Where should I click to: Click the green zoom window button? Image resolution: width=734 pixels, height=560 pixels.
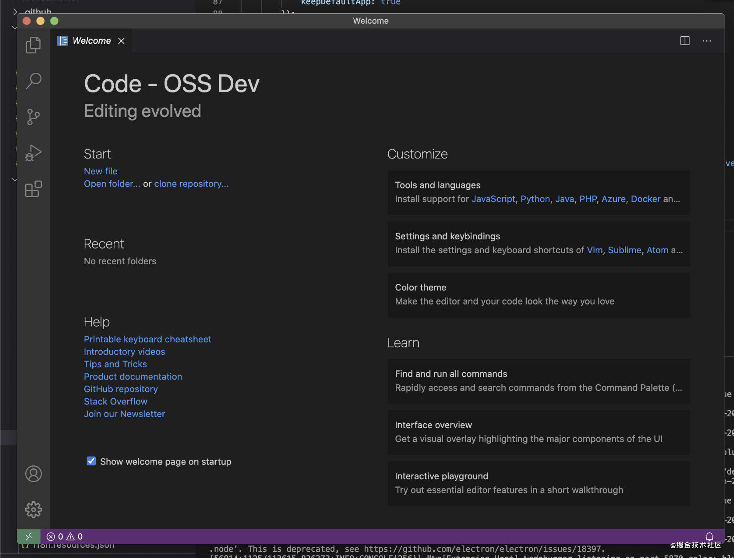tap(54, 21)
